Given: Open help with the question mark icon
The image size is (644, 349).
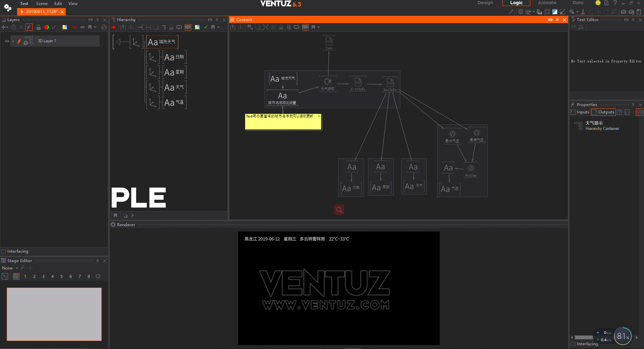Looking at the screenshot, I should (615, 3).
